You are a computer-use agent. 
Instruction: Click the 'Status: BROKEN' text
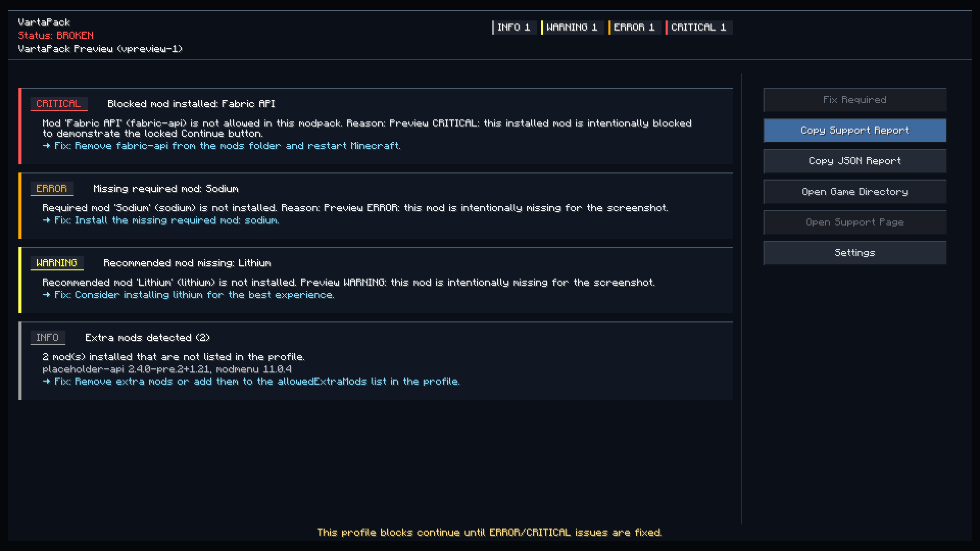pyautogui.click(x=56, y=36)
